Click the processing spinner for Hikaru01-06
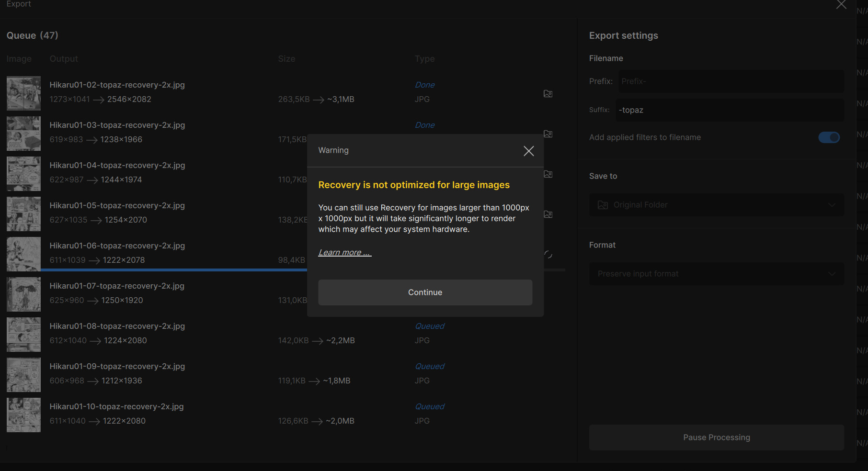The height and width of the screenshot is (471, 868). tap(548, 255)
